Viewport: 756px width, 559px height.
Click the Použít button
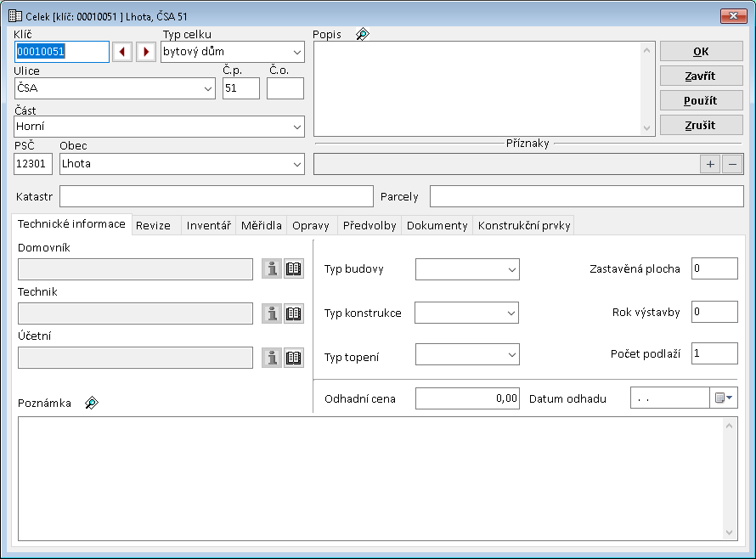[701, 100]
